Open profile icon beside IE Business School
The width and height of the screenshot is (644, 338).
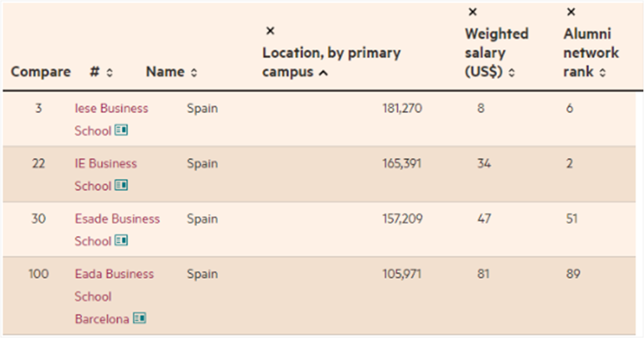(x=121, y=186)
